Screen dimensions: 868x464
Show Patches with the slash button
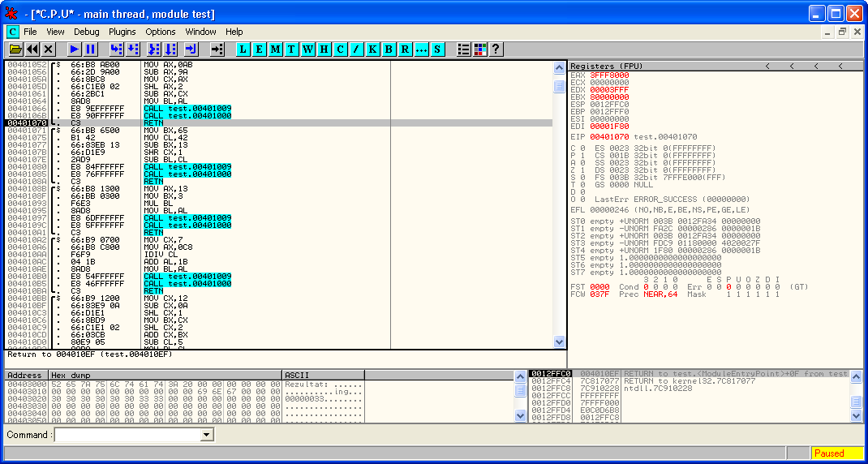tap(356, 49)
